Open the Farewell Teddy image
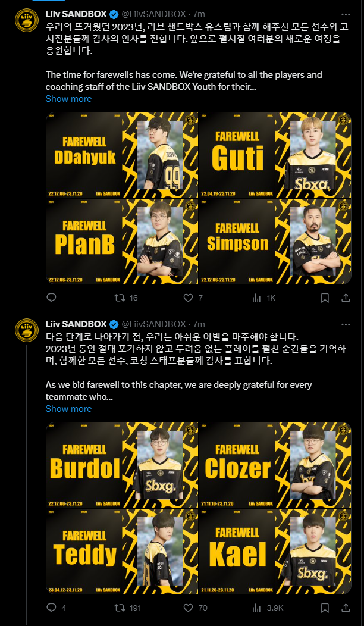The width and height of the screenshot is (364, 626). pos(122,550)
